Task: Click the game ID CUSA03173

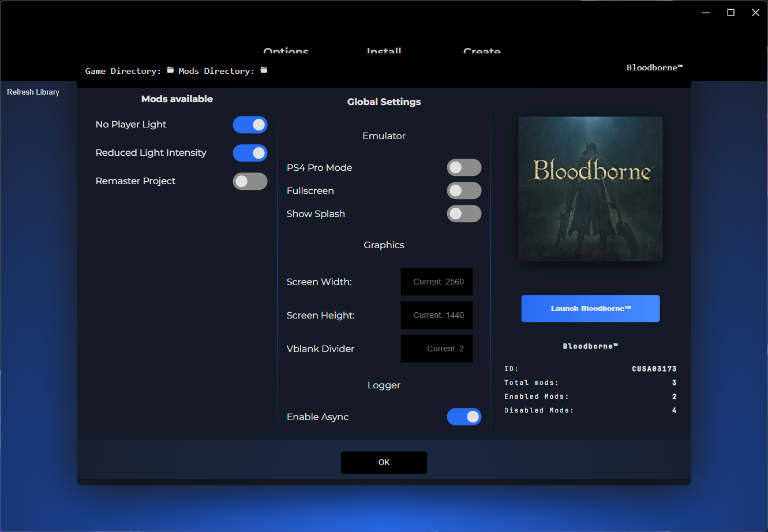Action: point(654,369)
